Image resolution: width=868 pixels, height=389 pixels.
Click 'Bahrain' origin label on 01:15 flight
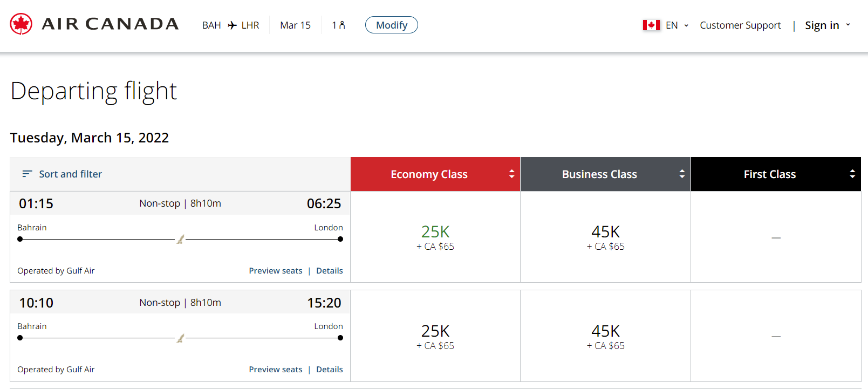point(32,228)
